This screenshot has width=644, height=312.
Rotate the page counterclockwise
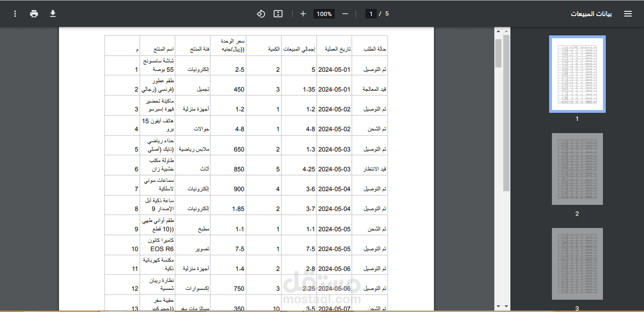[261, 14]
